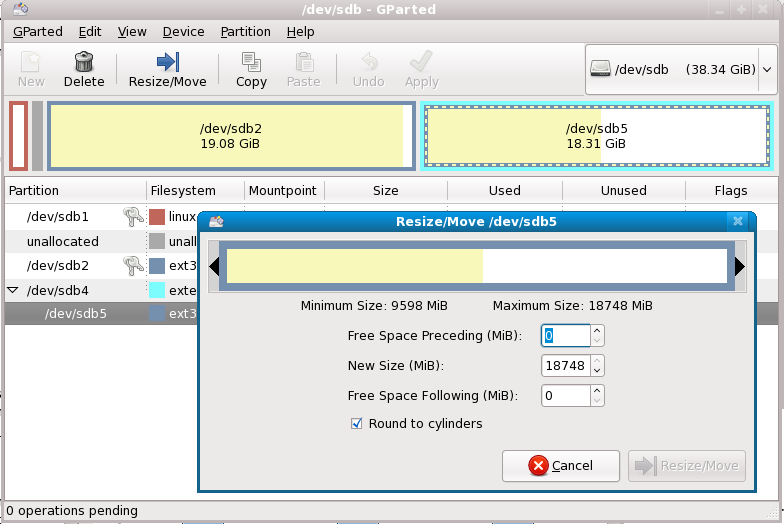Open the Help menu
The image size is (784, 524).
point(300,32)
